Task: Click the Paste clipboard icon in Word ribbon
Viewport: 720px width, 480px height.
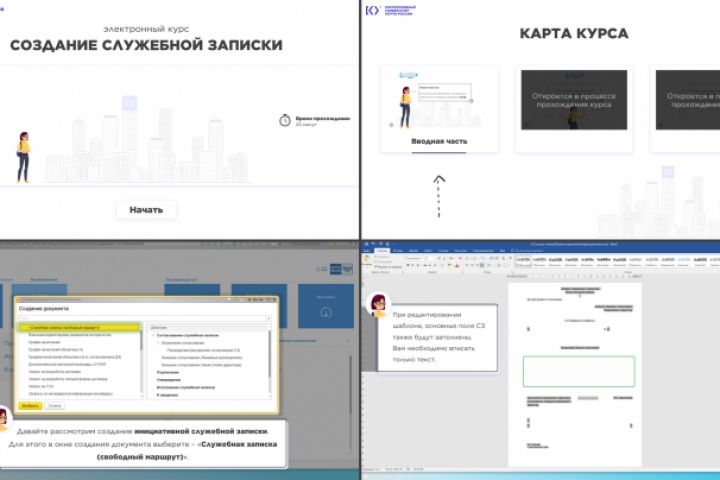Action: [366, 259]
